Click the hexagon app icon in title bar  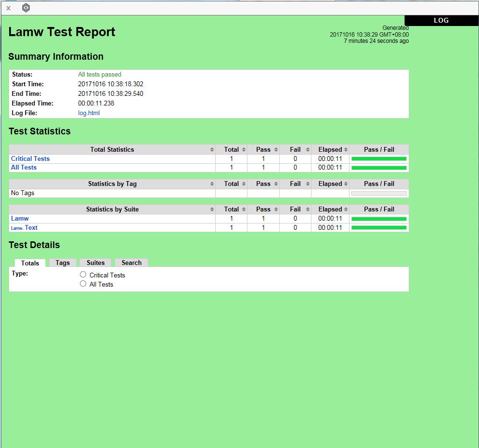[26, 8]
